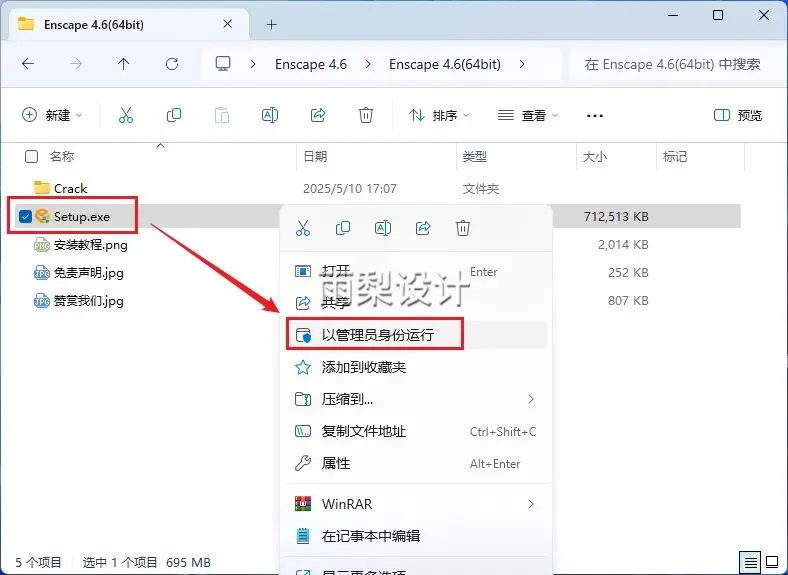This screenshot has height=575, width=788.
Task: Choose 以管理员身份运行 in context menu
Action: (416, 334)
